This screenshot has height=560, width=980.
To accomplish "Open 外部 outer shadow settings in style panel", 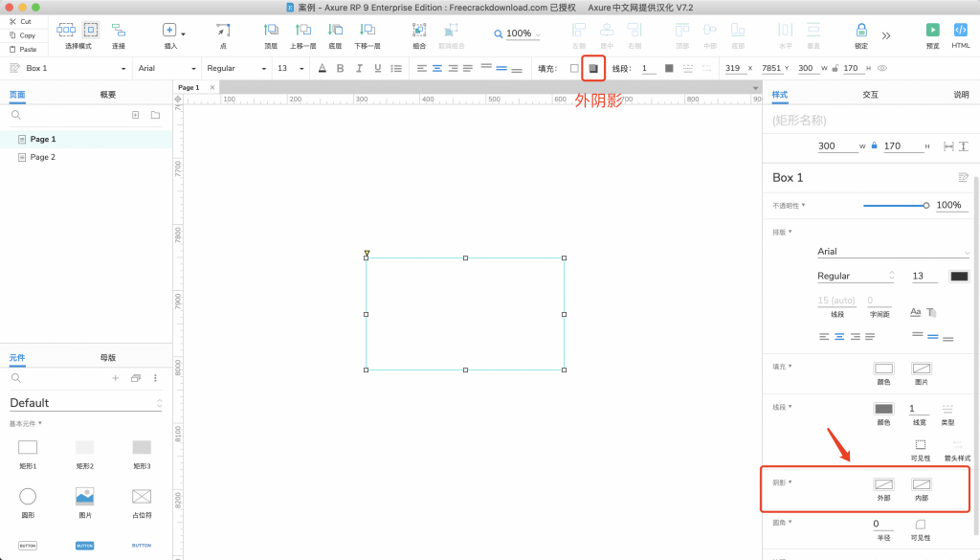I will click(x=884, y=485).
